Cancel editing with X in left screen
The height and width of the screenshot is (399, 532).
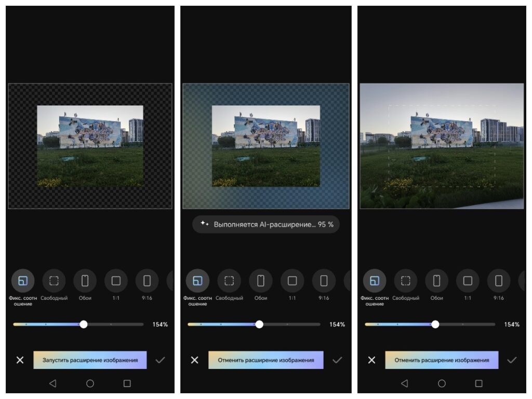tap(20, 360)
